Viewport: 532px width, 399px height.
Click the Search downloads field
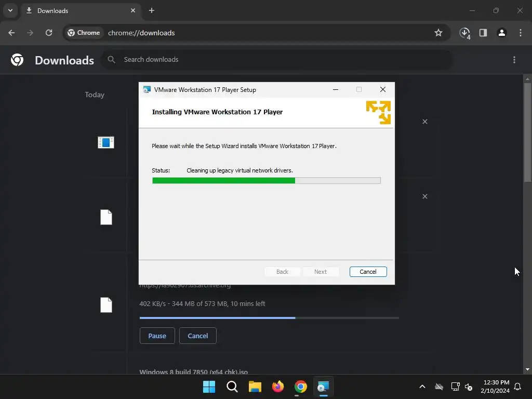276,60
